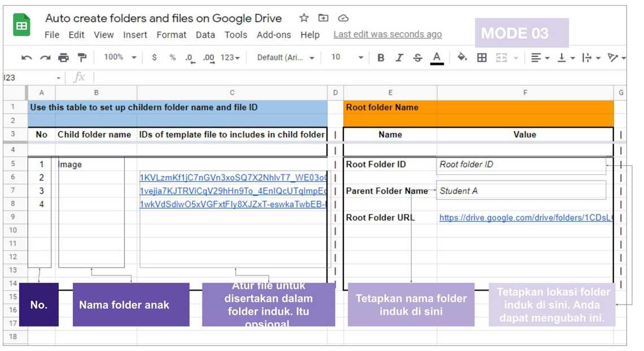Click the redo arrow in toolbar
The height and width of the screenshot is (351, 644).
click(x=45, y=58)
